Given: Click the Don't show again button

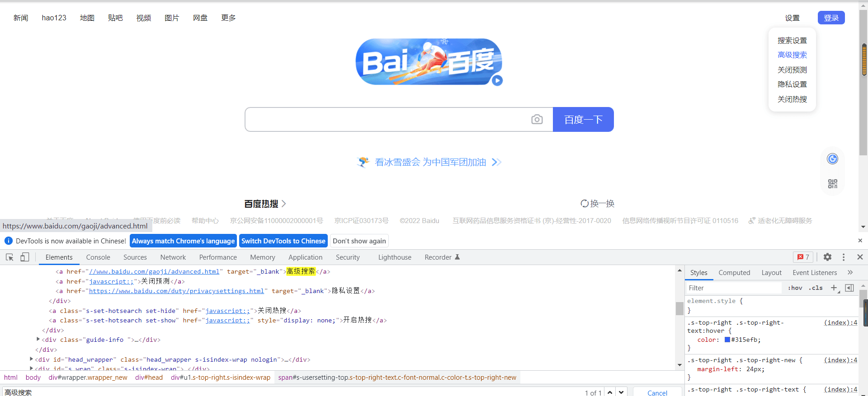Looking at the screenshot, I should pyautogui.click(x=359, y=241).
